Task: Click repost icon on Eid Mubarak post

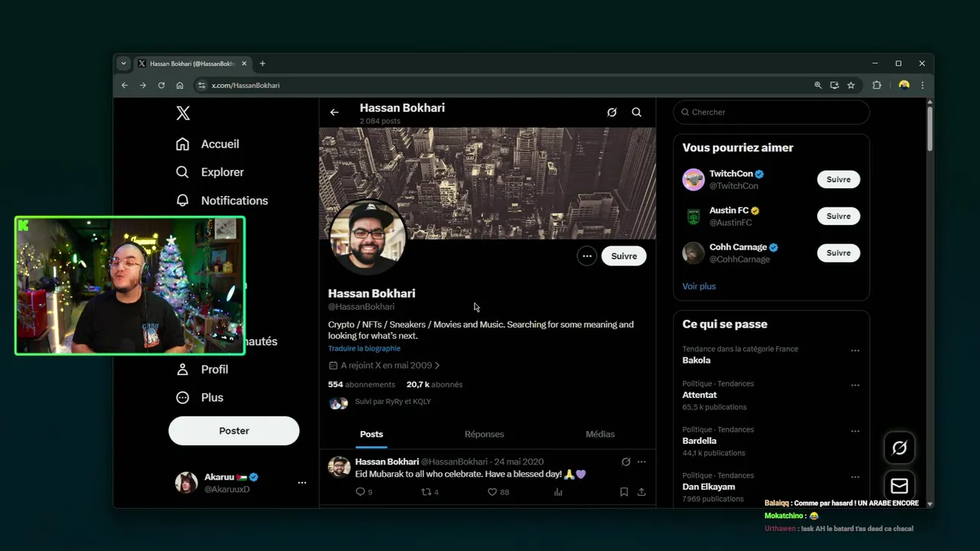Action: click(426, 492)
